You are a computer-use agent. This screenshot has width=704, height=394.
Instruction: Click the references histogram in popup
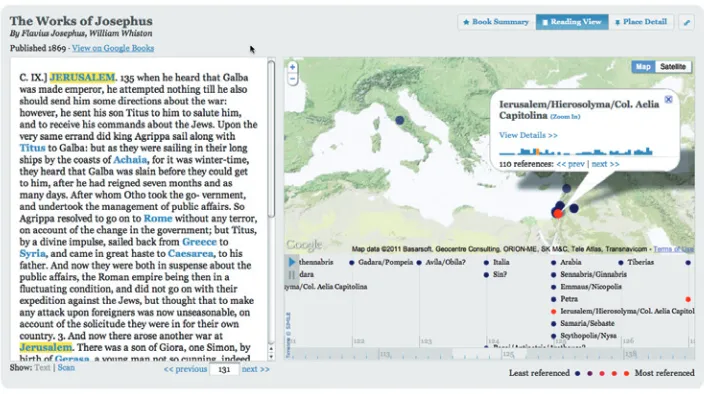pyautogui.click(x=576, y=151)
